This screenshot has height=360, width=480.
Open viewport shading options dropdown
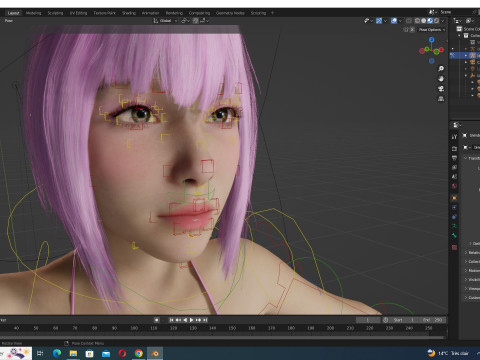(x=443, y=21)
